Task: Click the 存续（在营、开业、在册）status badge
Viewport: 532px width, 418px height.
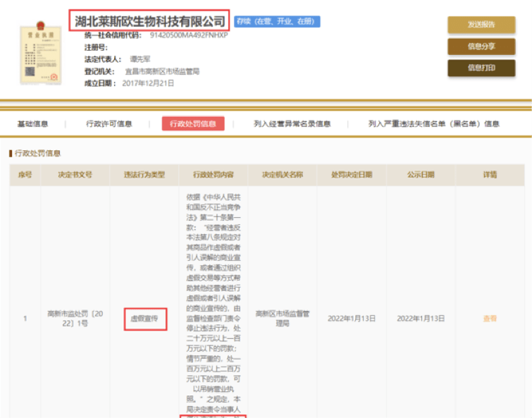Action: tap(277, 22)
